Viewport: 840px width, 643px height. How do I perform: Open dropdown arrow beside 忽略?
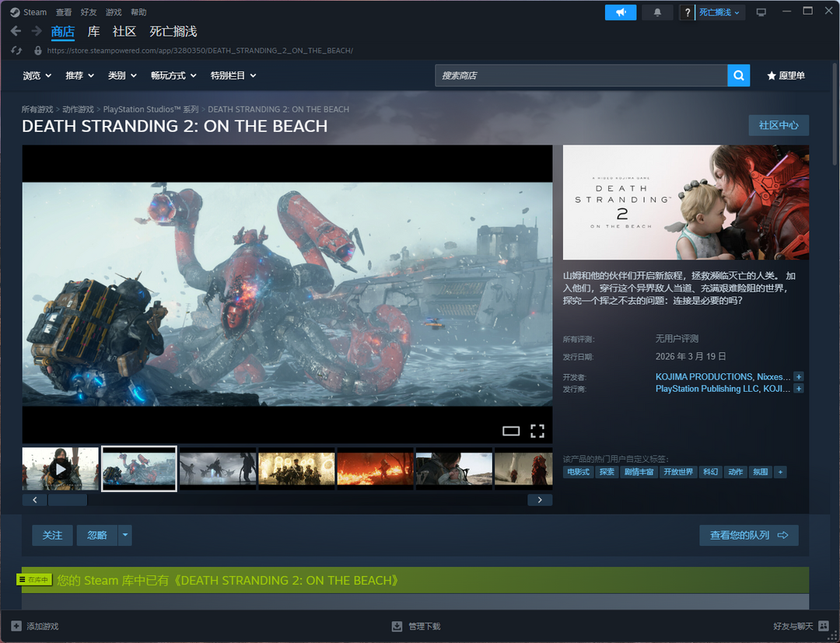tap(125, 535)
